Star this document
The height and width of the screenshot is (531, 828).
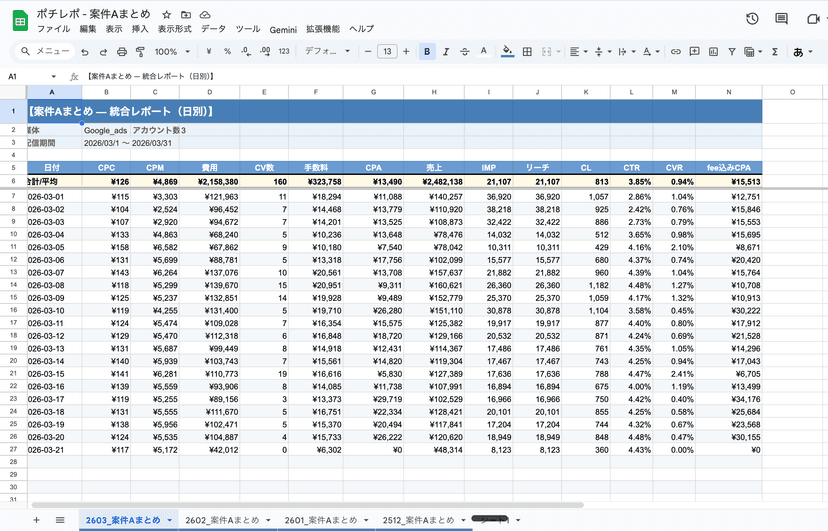166,15
